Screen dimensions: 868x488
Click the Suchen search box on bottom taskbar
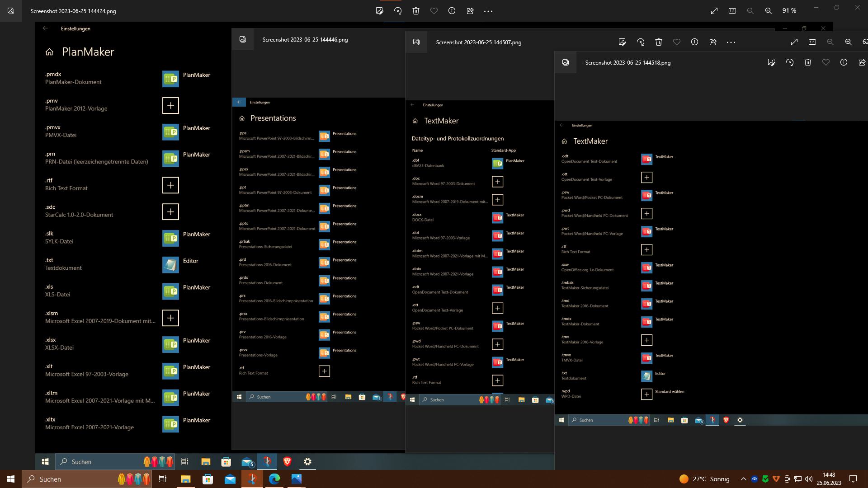click(68, 479)
